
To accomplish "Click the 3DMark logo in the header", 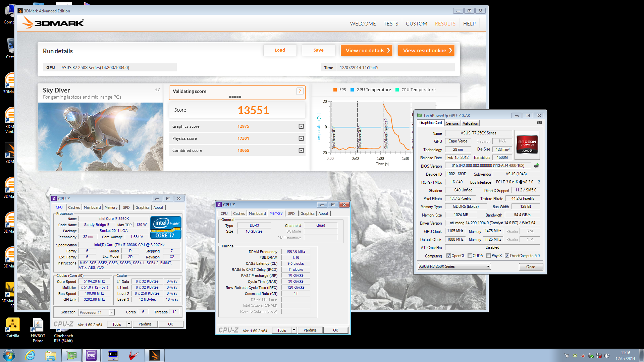I will [53, 23].
